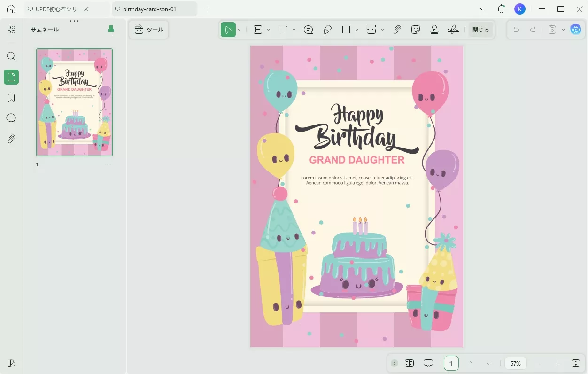This screenshot has width=588, height=374.
Task: Redo the last action
Action: point(533,30)
